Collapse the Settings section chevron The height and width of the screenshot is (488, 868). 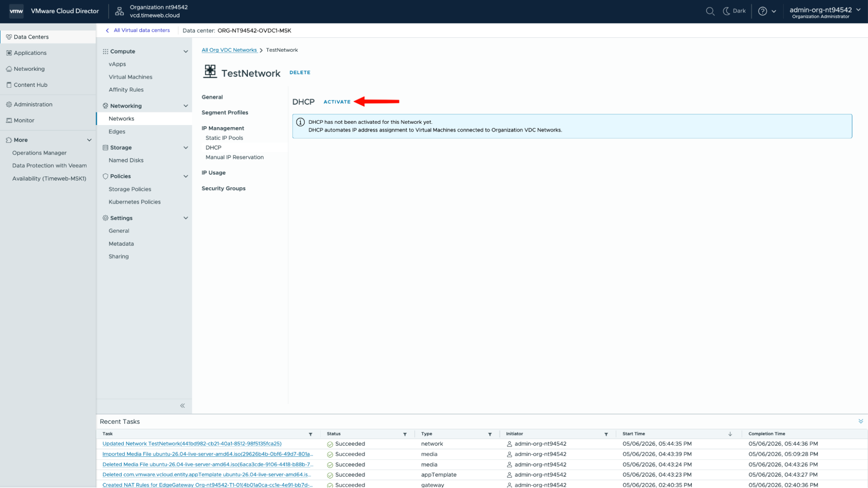[x=185, y=218]
